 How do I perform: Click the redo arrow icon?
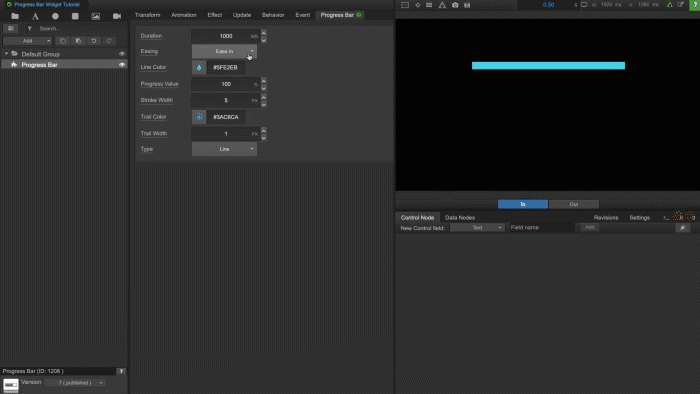(x=109, y=41)
